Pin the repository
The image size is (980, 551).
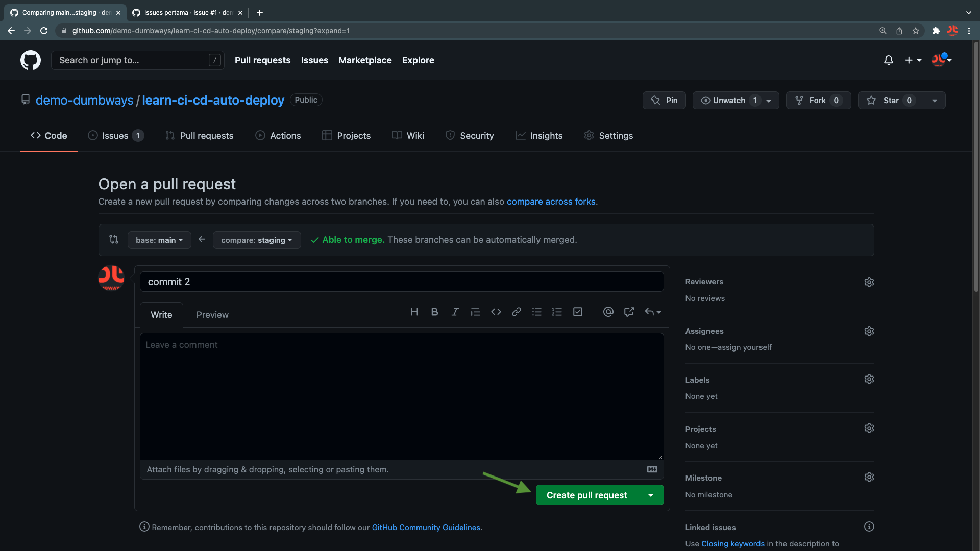click(664, 101)
